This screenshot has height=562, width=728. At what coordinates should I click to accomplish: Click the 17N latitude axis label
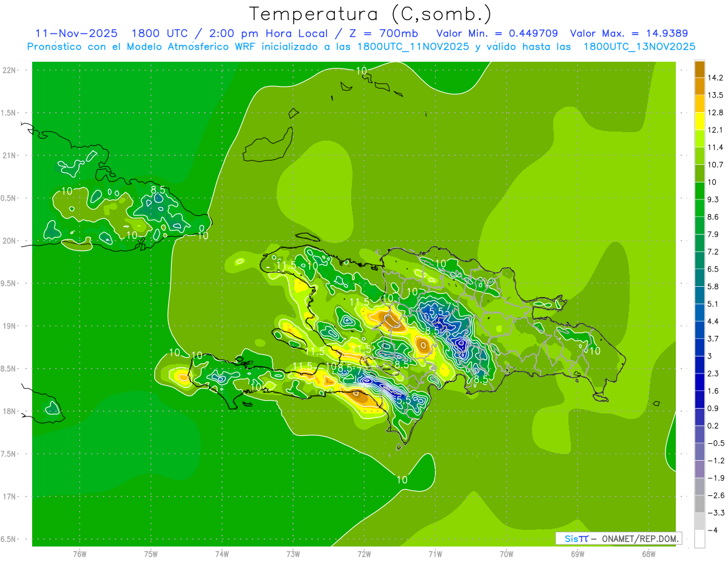tap(9, 497)
